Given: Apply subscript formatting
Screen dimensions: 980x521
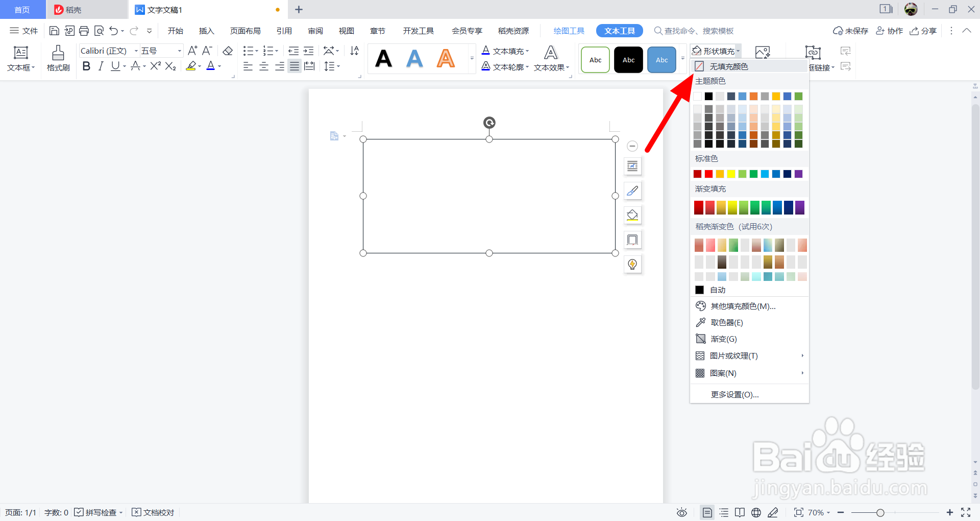Looking at the screenshot, I should (x=170, y=66).
